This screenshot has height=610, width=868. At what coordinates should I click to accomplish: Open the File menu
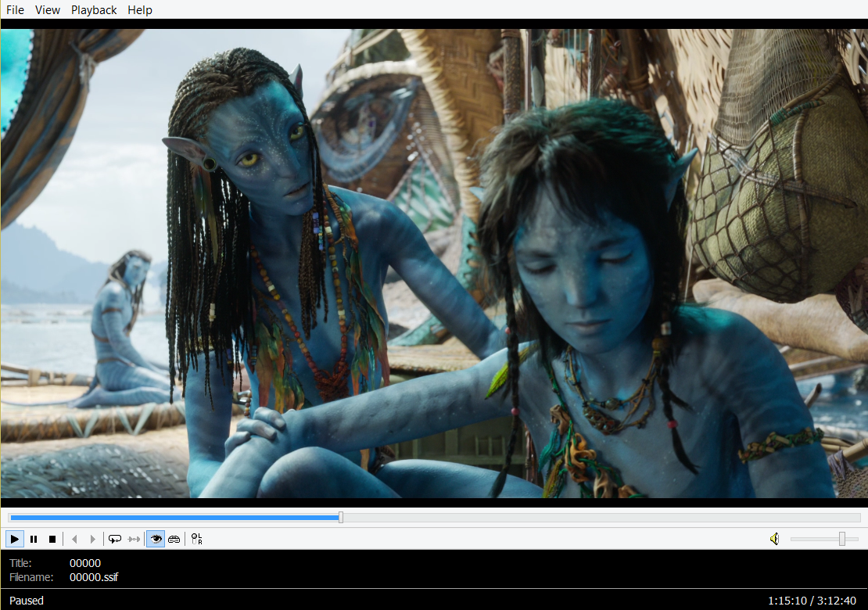pyautogui.click(x=15, y=10)
